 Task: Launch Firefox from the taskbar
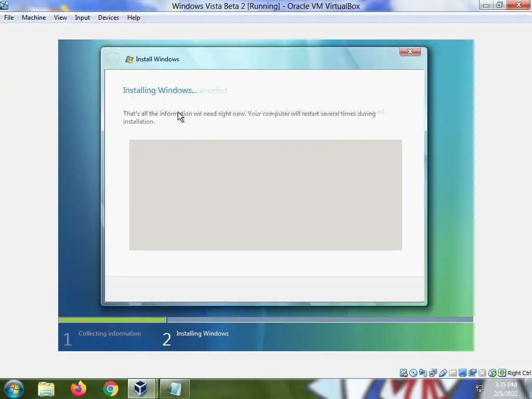click(x=78, y=389)
